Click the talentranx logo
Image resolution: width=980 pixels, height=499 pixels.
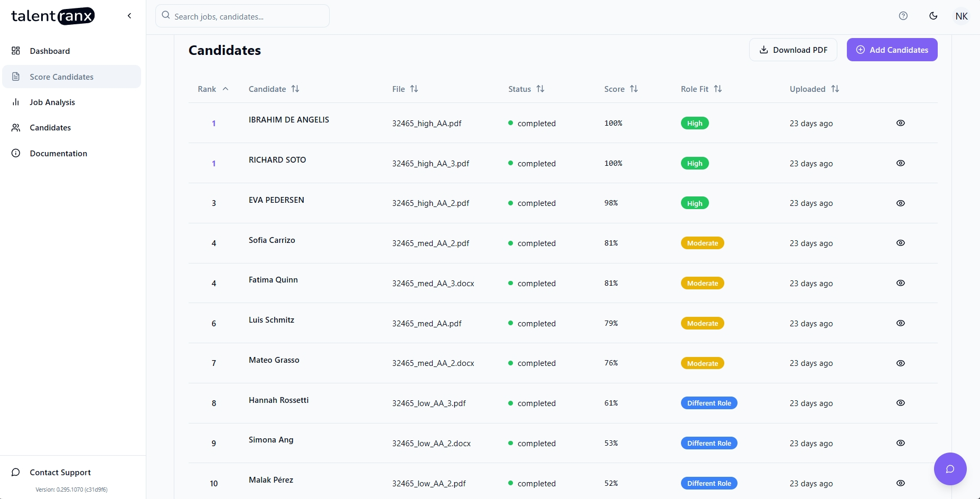click(x=53, y=16)
